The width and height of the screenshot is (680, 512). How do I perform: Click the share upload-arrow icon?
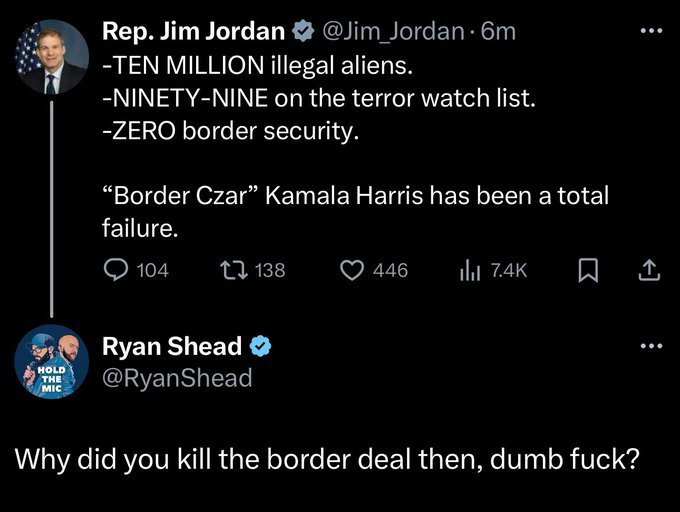[x=647, y=269]
